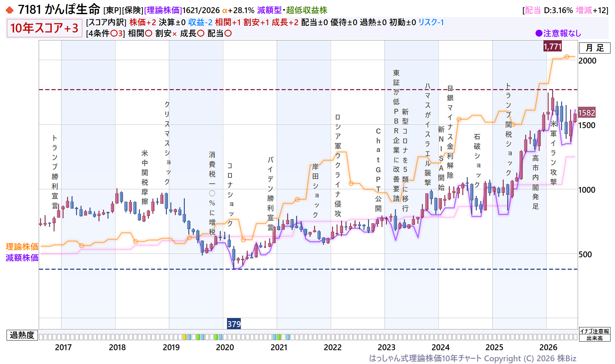615x364 pixels.
Task: Click the 配当 link at top right
Action: [x=532, y=10]
